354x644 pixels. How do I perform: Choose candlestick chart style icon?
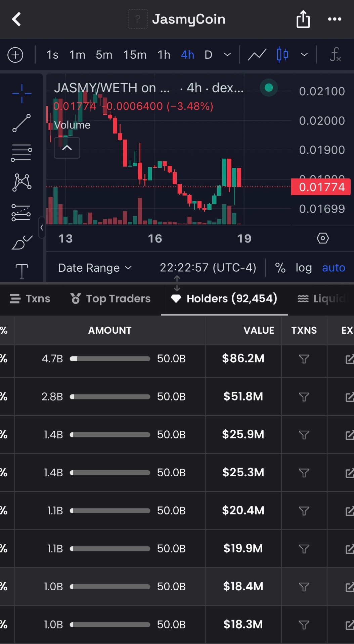pos(282,55)
